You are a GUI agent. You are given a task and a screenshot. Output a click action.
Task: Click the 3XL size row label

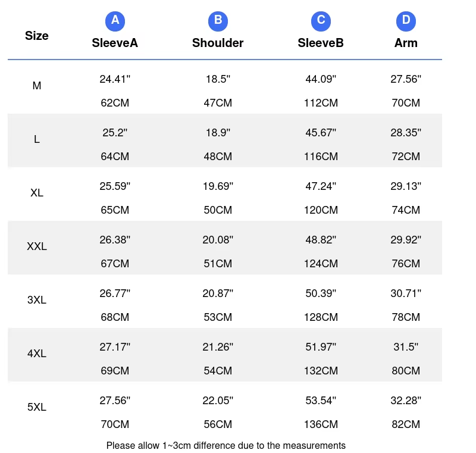coord(37,300)
